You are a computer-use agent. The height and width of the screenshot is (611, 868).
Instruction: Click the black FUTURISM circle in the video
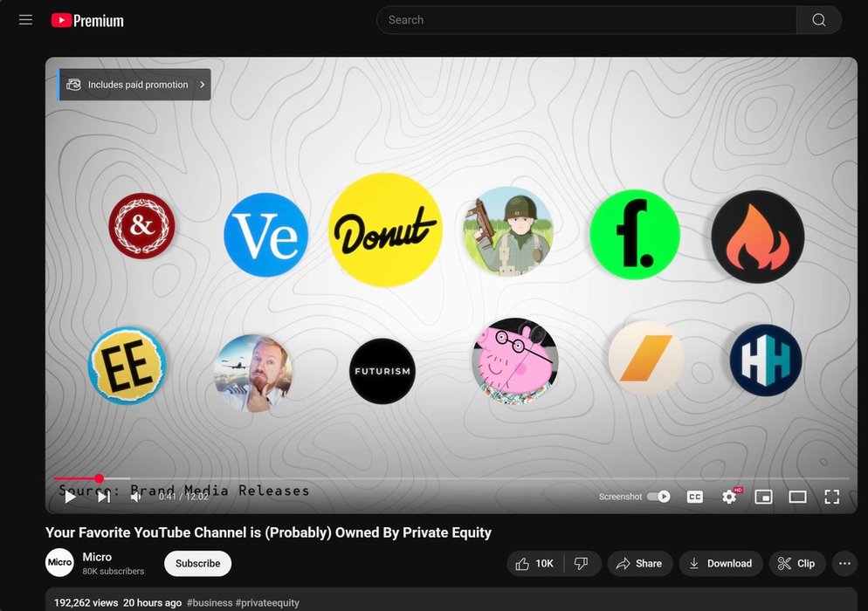(x=382, y=371)
